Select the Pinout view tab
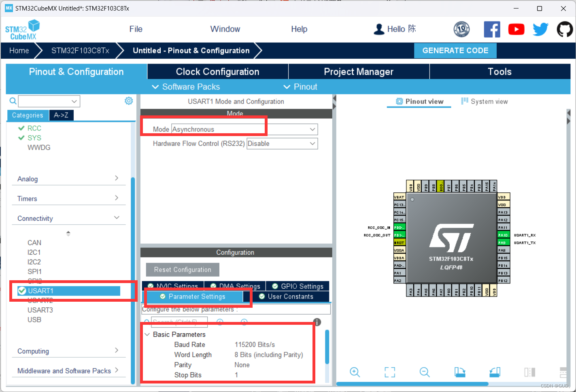Screen dimensions: 576x392 tap(419, 101)
